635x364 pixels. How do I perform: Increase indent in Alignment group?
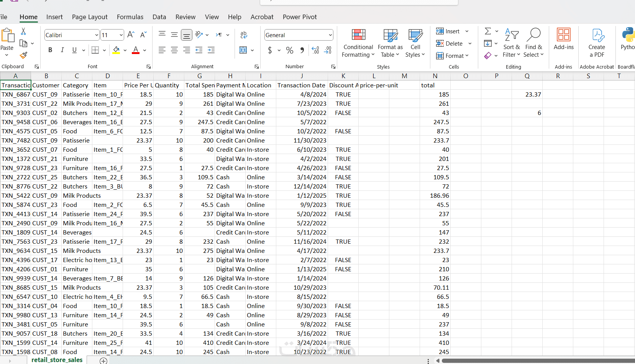[x=211, y=50]
